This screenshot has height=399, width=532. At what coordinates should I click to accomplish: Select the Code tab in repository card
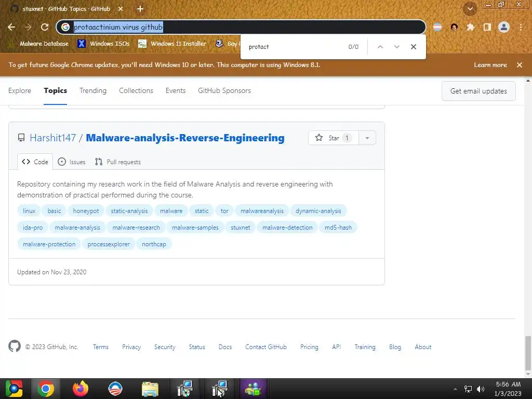click(x=35, y=162)
